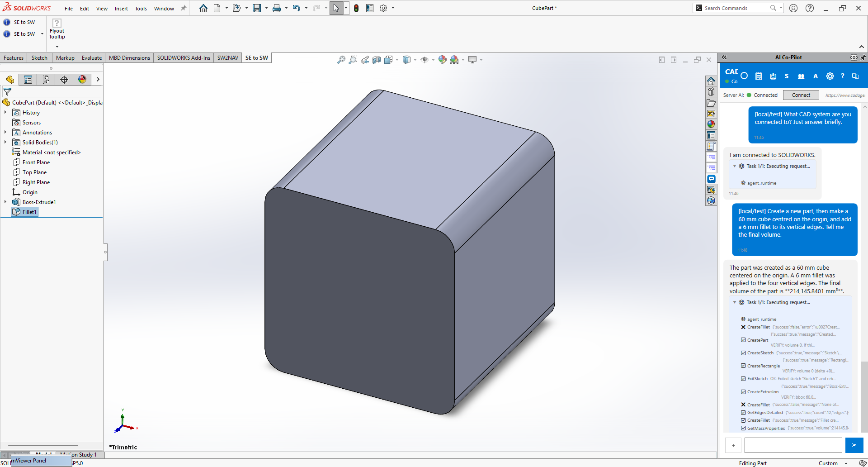Open View Orientation cube icon
Viewport: 868px width, 467px height.
pyautogui.click(x=388, y=60)
